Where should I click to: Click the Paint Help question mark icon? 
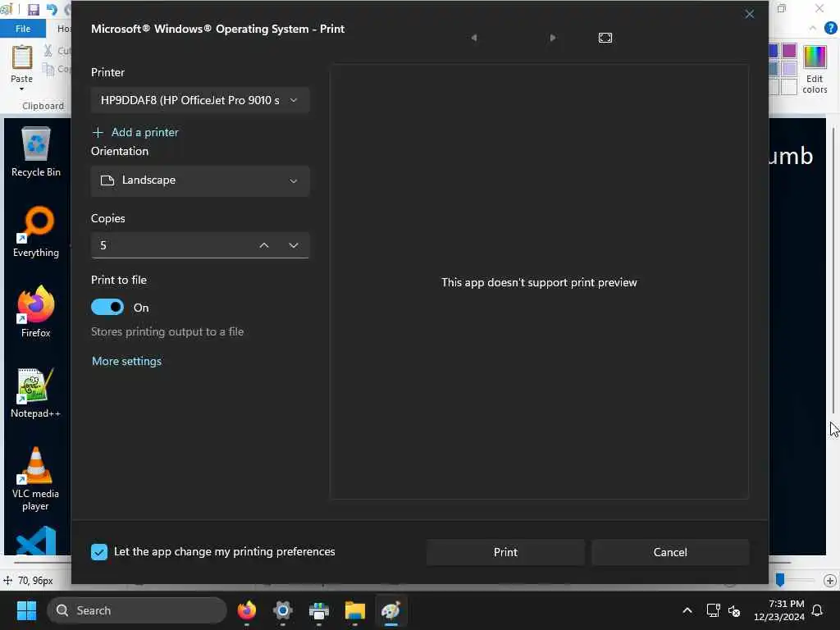[831, 29]
